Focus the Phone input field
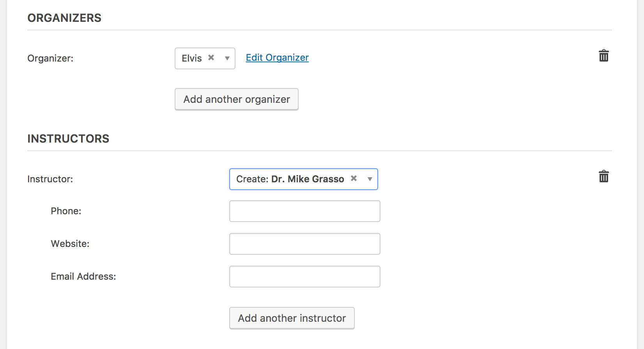644x349 pixels. coord(304,211)
